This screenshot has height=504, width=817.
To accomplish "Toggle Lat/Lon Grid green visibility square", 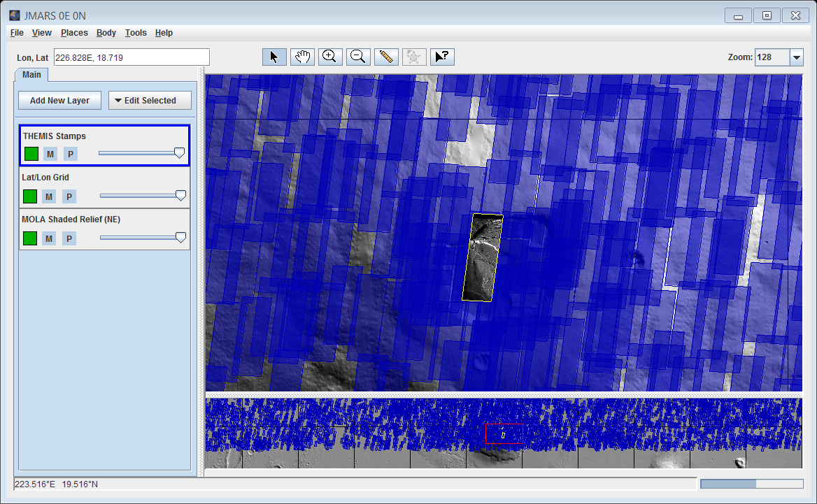I will pos(30,196).
